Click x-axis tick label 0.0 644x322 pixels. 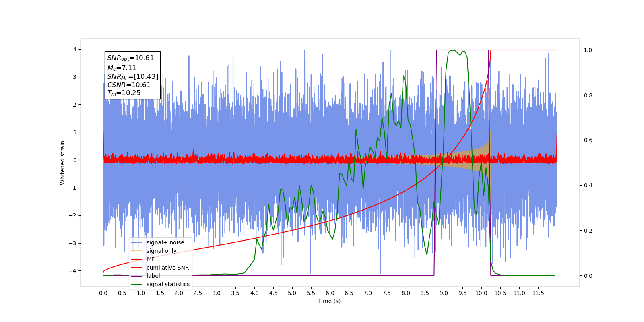point(103,293)
